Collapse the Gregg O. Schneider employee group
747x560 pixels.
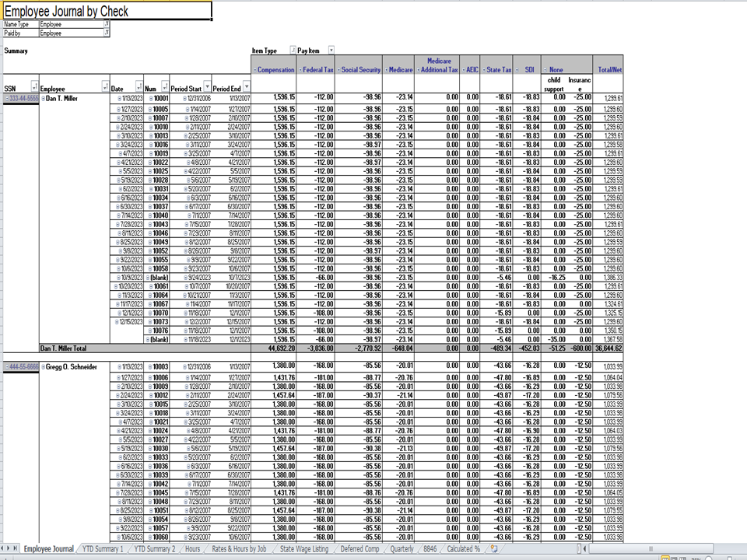(43, 366)
